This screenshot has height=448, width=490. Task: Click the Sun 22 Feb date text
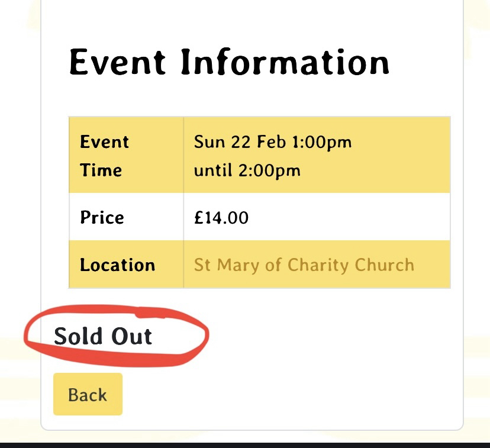tap(234, 142)
